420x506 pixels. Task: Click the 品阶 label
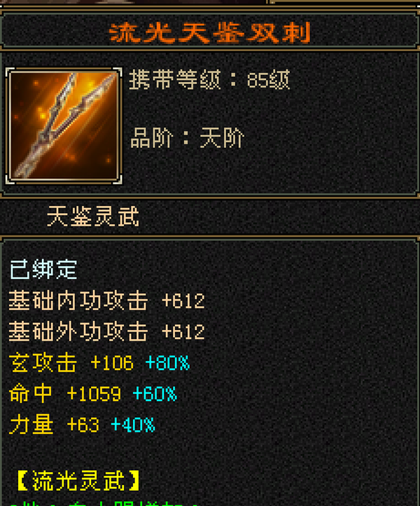[151, 138]
